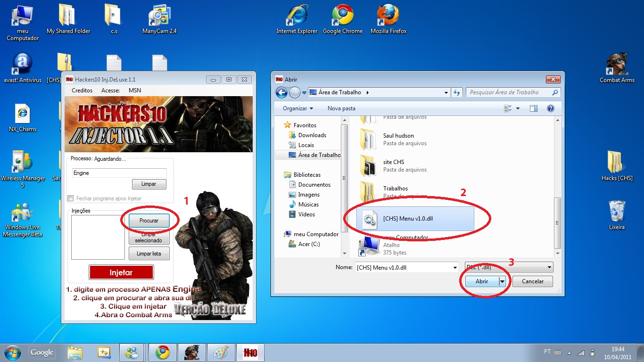This screenshot has height=362, width=644.
Task: Click the Limpar selecionado button
Action: (149, 237)
